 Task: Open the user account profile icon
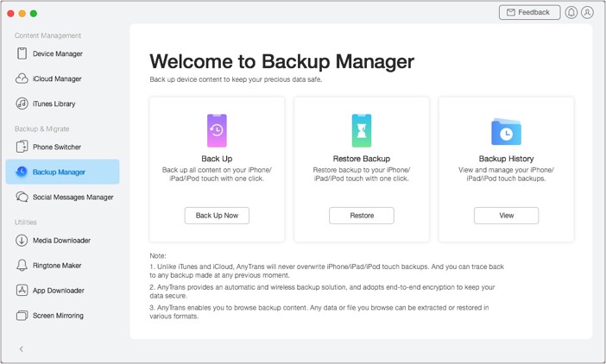coord(587,13)
